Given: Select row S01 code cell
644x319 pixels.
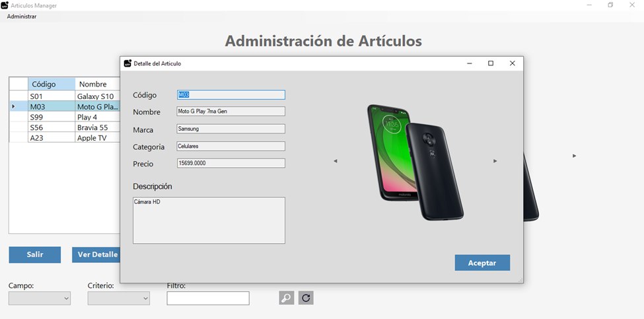Looking at the screenshot, I should [52, 96].
